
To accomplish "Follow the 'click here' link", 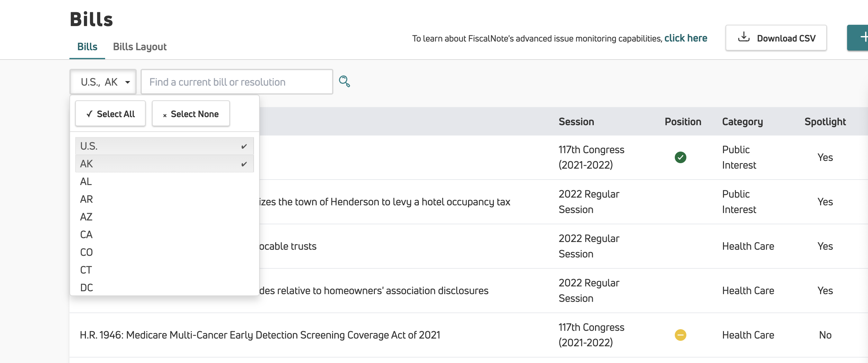I will (x=686, y=38).
